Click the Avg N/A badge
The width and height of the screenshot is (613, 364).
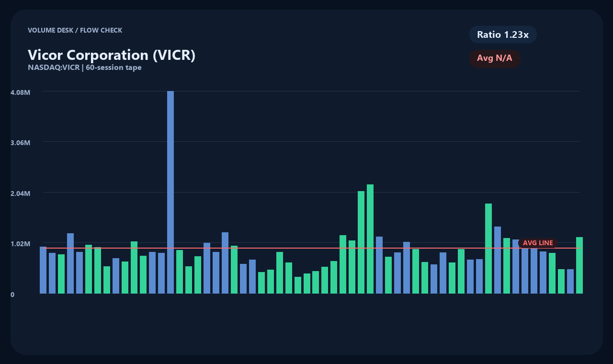pyautogui.click(x=495, y=58)
